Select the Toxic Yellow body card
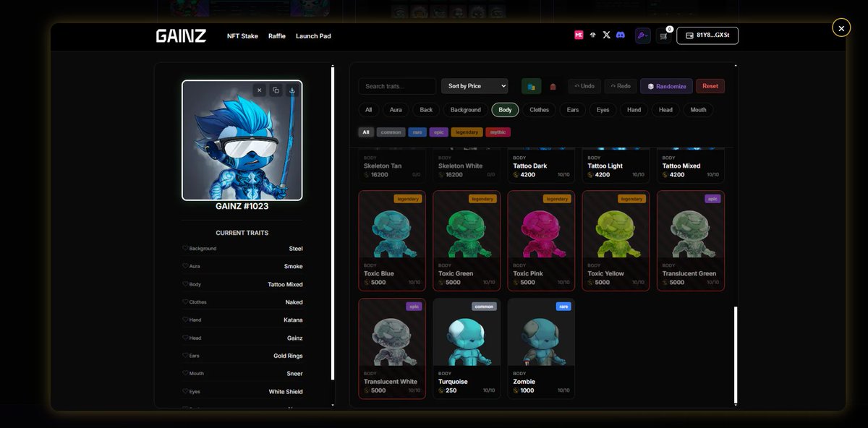Image resolution: width=868 pixels, height=428 pixels. click(x=616, y=241)
